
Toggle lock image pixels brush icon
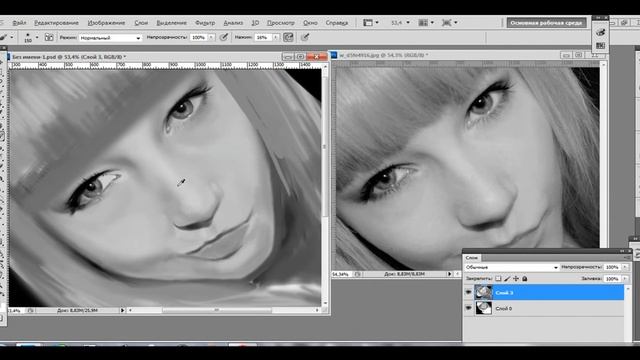(507, 279)
